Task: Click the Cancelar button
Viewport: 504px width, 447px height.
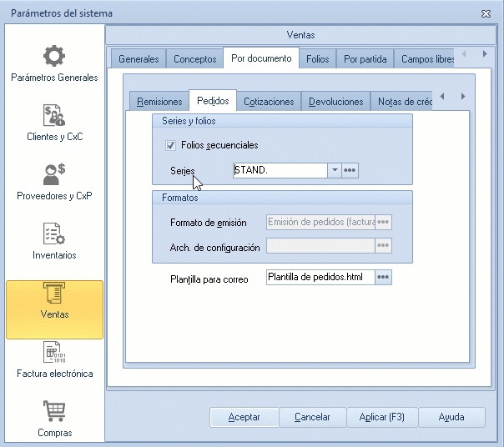Action: [x=313, y=417]
